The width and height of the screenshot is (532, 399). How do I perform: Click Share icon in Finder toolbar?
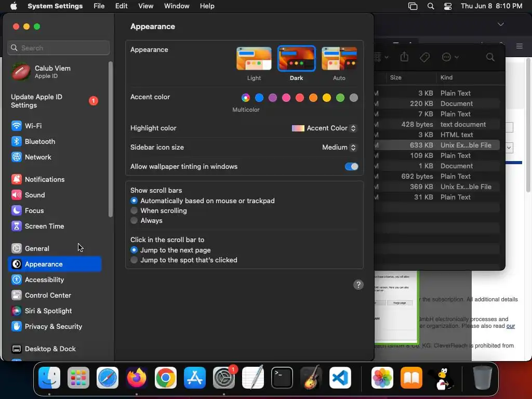tap(404, 57)
